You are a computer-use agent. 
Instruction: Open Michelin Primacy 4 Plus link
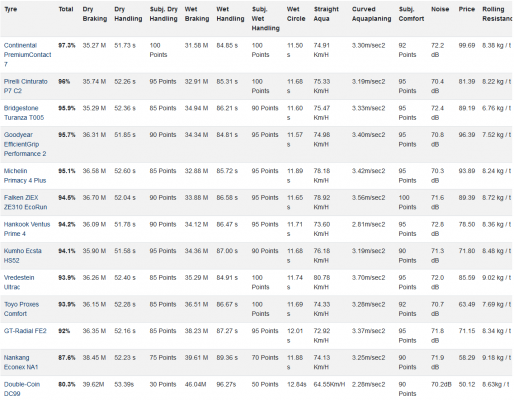(x=25, y=175)
